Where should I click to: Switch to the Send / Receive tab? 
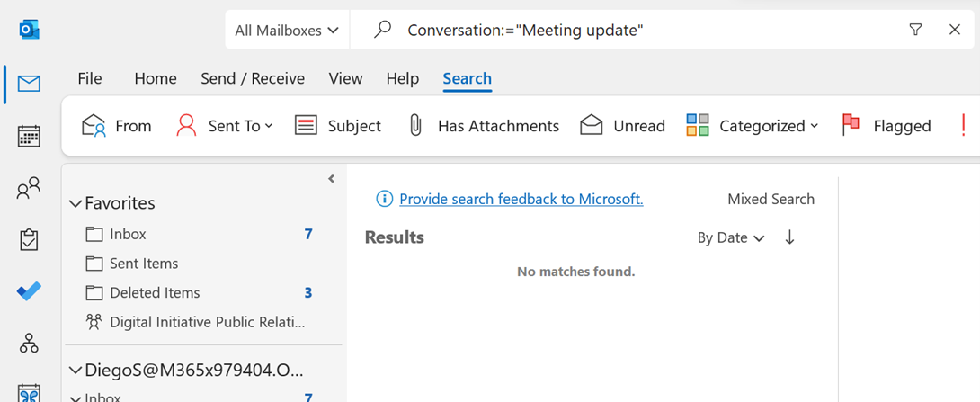click(x=253, y=78)
